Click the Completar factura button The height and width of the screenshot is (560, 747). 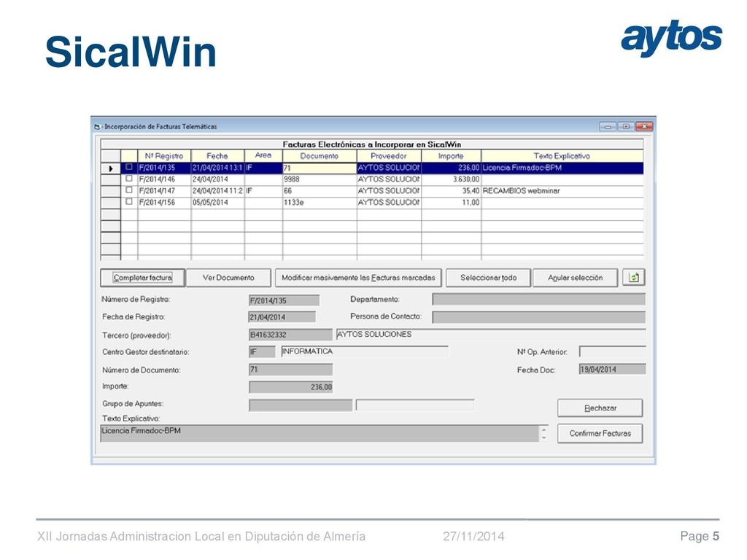point(142,278)
